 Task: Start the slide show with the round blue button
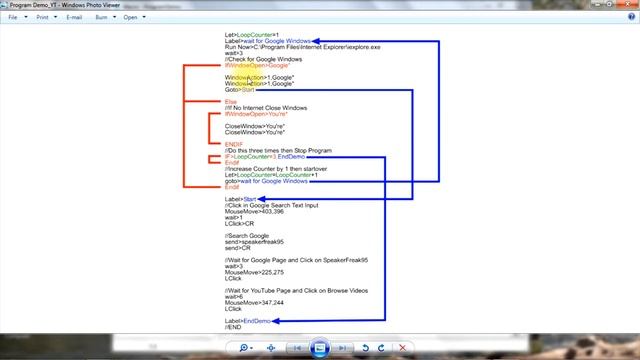pyautogui.click(x=320, y=348)
